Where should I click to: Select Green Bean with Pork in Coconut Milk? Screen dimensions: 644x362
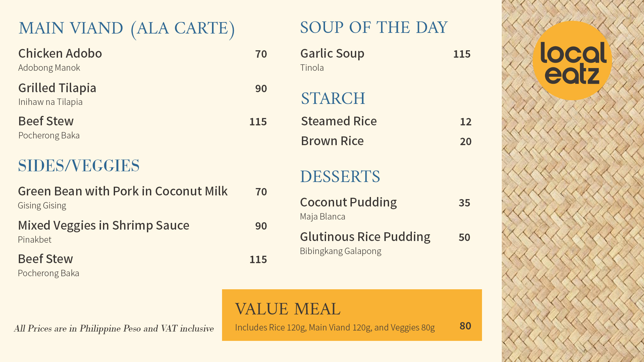click(x=123, y=191)
